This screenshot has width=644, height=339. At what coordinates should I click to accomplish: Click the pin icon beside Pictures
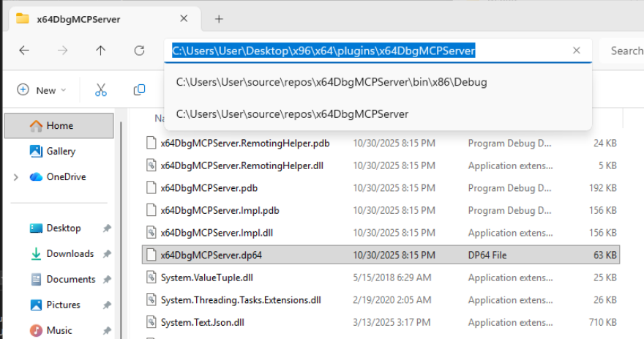pyautogui.click(x=107, y=305)
